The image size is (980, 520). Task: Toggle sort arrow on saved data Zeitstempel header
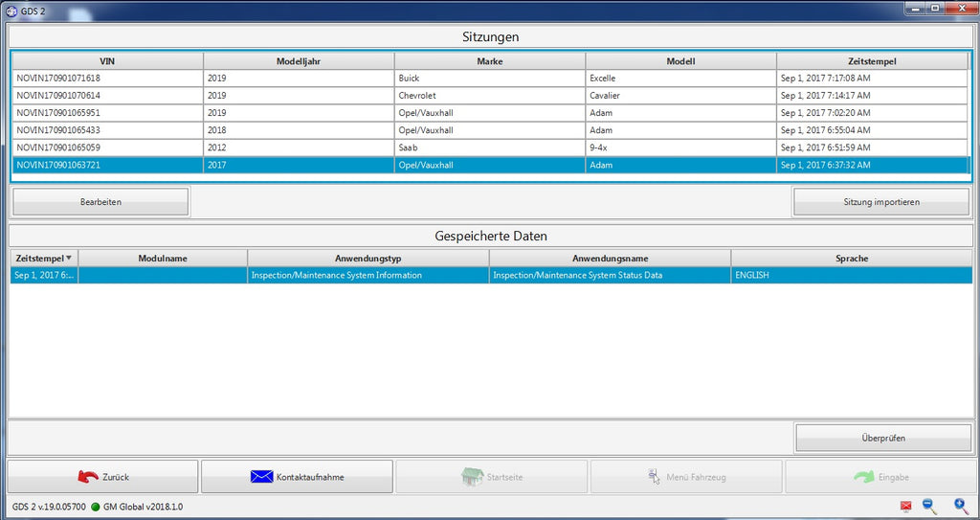click(69, 258)
